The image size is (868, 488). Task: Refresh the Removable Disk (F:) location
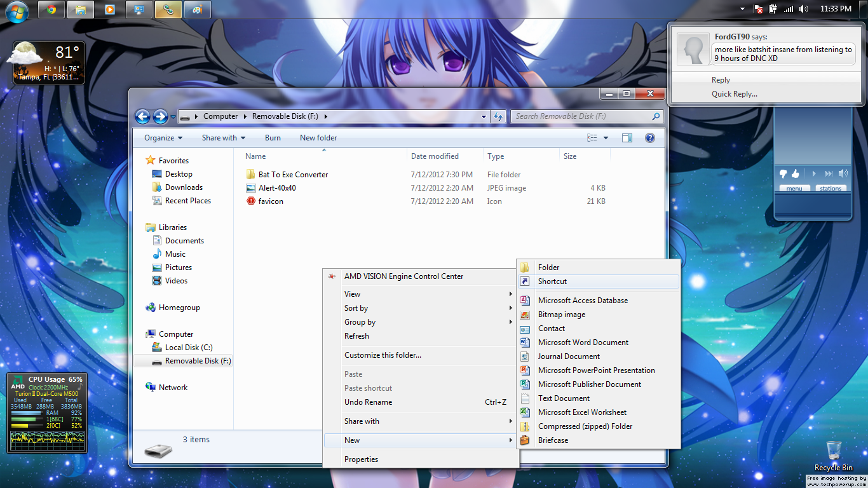[x=498, y=117]
